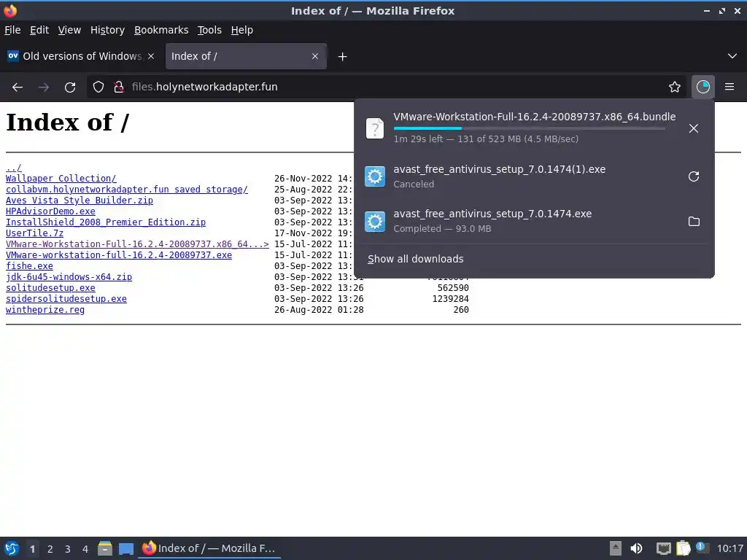Download jdk-6u45-windows-x64.zip
The height and width of the screenshot is (560, 747).
pyautogui.click(x=69, y=277)
